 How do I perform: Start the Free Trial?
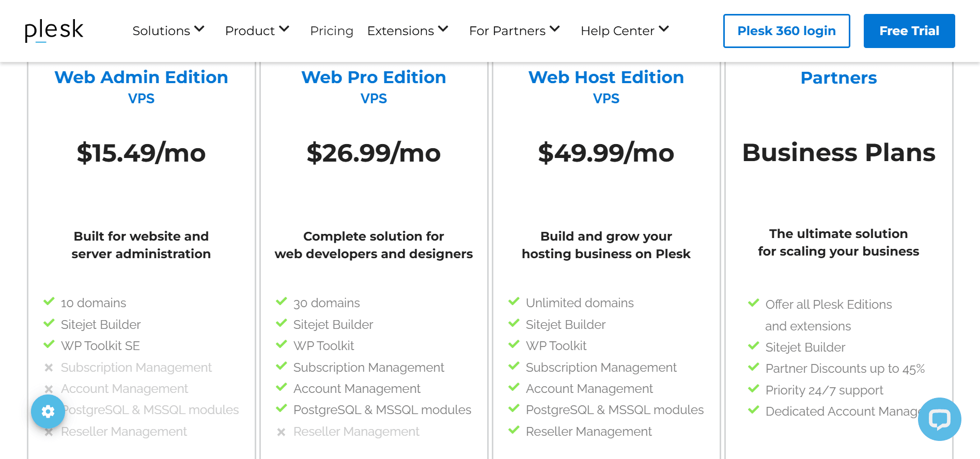909,31
